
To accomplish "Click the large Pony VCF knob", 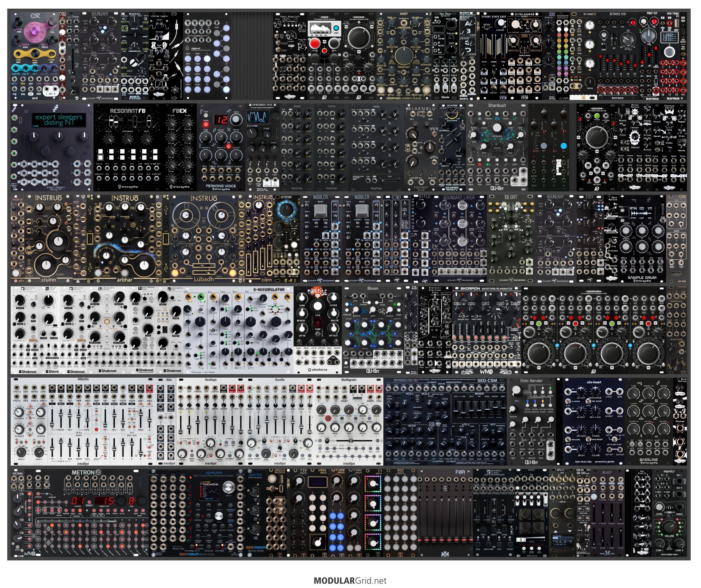I will (649, 35).
